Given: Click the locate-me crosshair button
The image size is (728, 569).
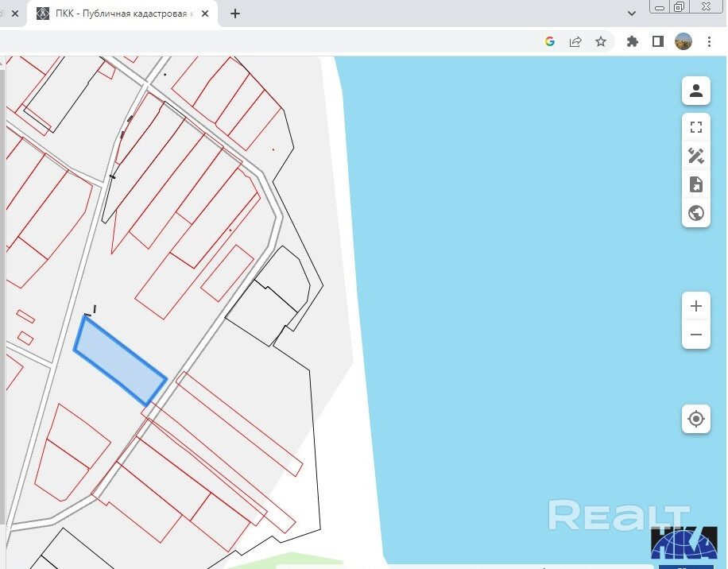Looking at the screenshot, I should [x=695, y=419].
